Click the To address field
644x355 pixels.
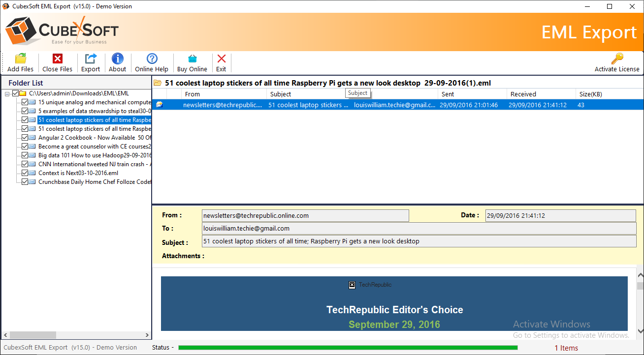[x=419, y=228]
